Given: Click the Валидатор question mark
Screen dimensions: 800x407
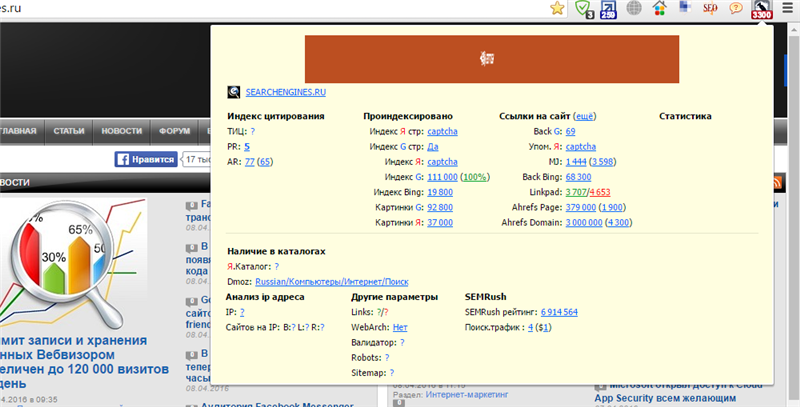Looking at the screenshot, I should tap(402, 343).
